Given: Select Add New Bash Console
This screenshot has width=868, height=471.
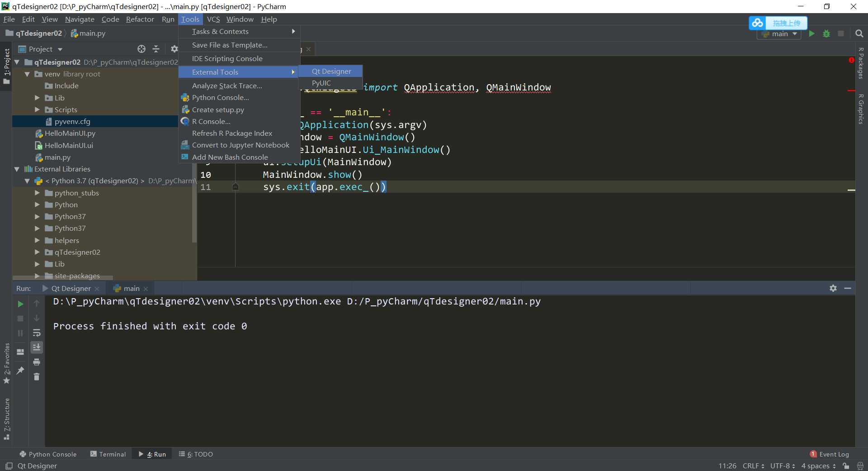Looking at the screenshot, I should coord(240,157).
